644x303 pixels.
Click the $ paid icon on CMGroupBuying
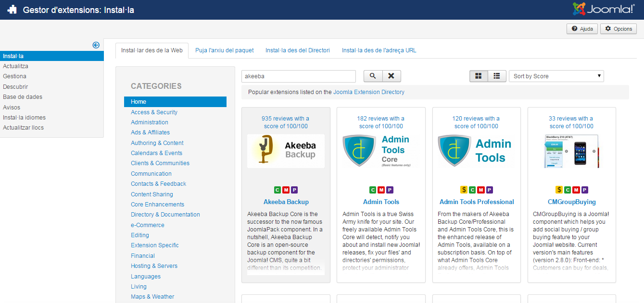coord(559,190)
